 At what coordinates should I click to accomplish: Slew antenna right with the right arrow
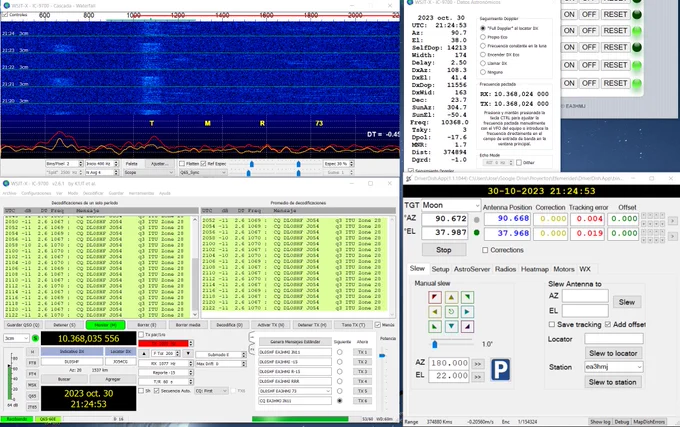467,312
